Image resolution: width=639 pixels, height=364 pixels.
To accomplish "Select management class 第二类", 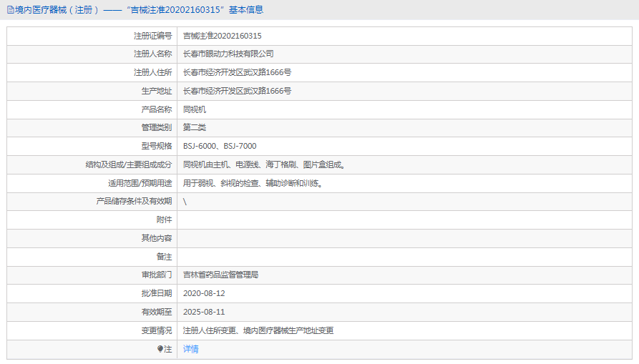I will point(195,127).
